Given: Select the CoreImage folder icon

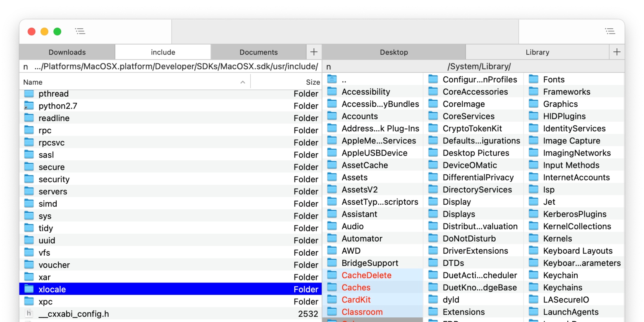Looking at the screenshot, I should point(433,104).
